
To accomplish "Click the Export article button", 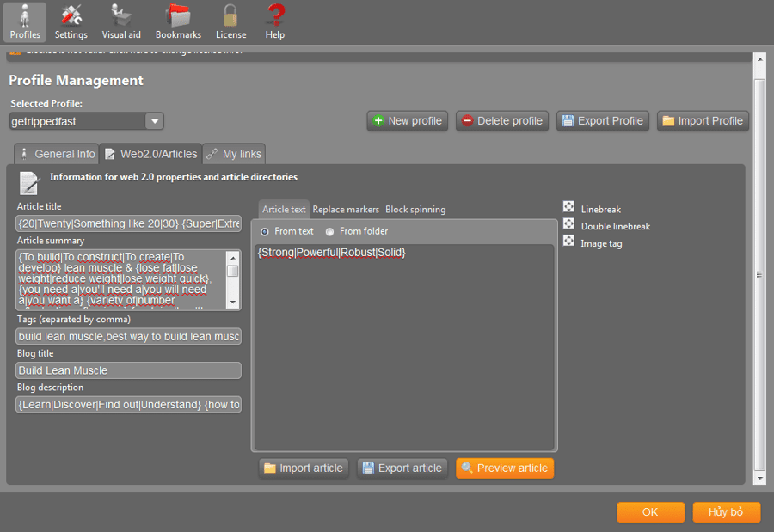I will pos(402,468).
